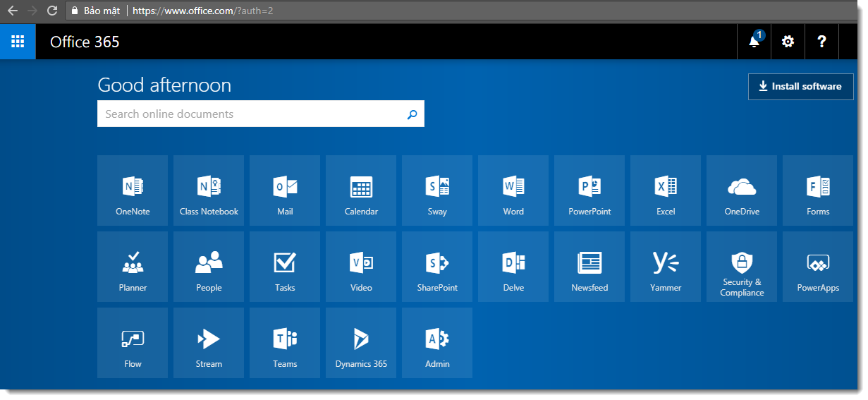Launch Dynamics 365 app
The height and width of the screenshot is (400, 868).
tap(361, 343)
